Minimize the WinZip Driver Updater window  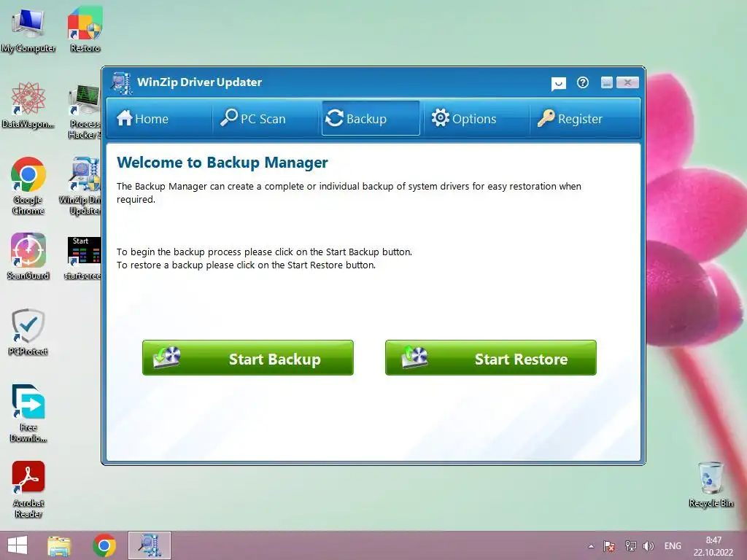(x=606, y=83)
